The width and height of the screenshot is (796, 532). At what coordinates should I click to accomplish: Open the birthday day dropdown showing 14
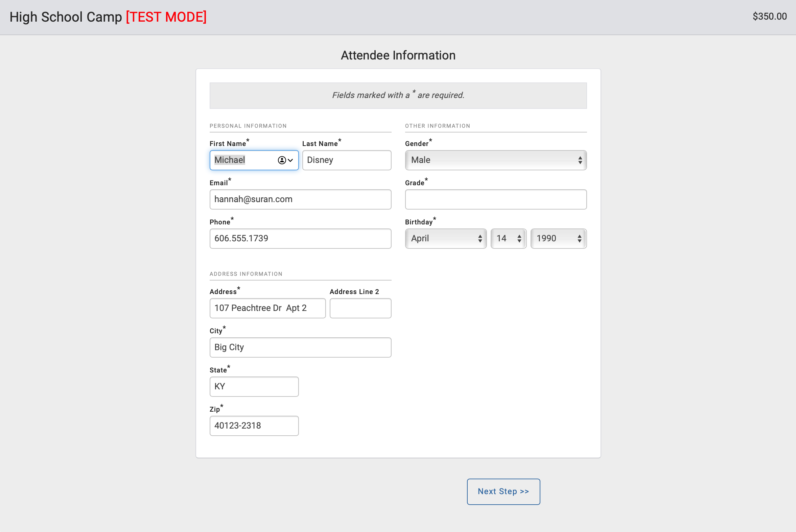508,239
